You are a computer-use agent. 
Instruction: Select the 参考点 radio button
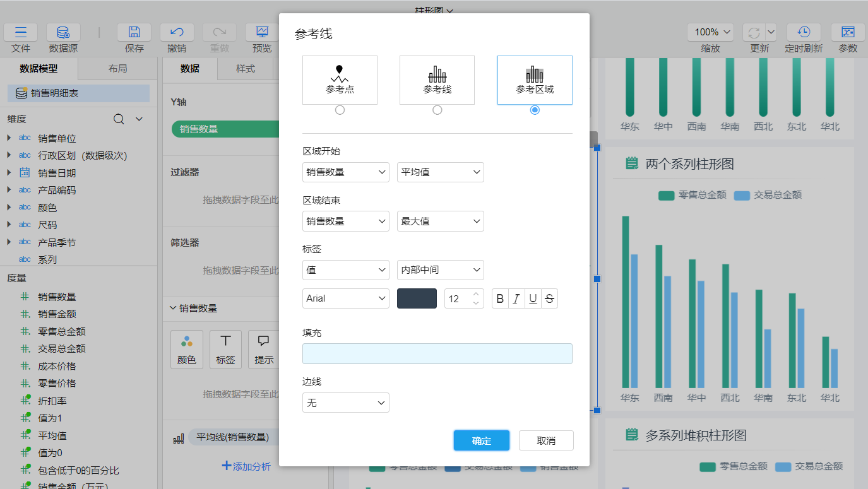340,109
